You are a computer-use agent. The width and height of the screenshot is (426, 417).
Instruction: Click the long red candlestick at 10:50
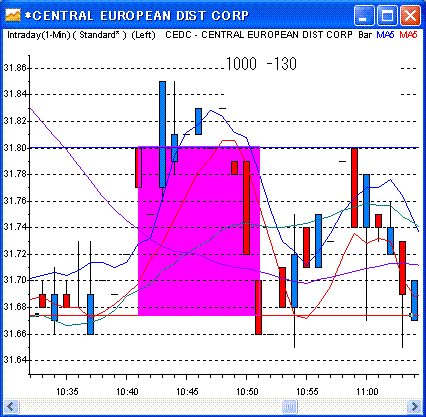(x=246, y=207)
